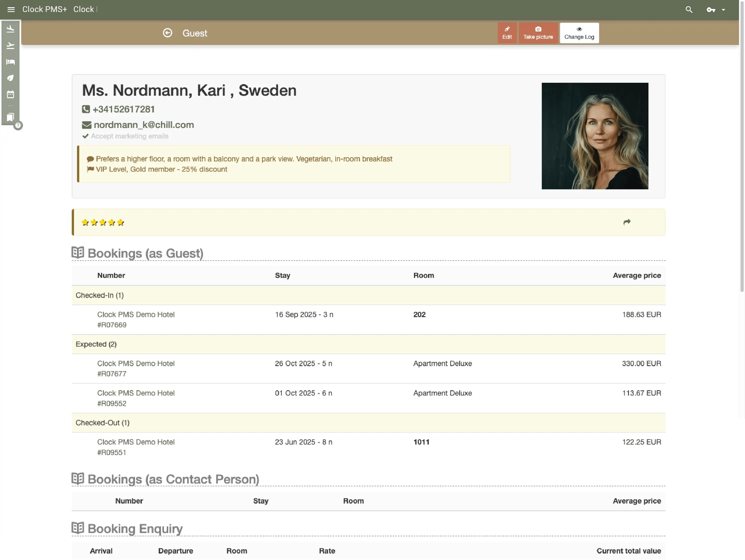Select the departures (plane takeoff) sidebar icon
The height and width of the screenshot is (560, 745).
pyautogui.click(x=10, y=45)
